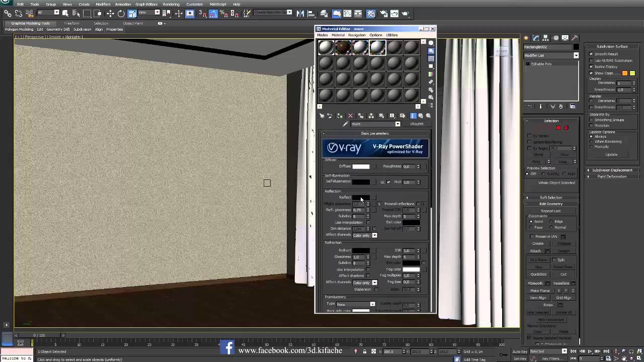Click the MSmooth button
This screenshot has width=644, height=362.
click(x=535, y=284)
